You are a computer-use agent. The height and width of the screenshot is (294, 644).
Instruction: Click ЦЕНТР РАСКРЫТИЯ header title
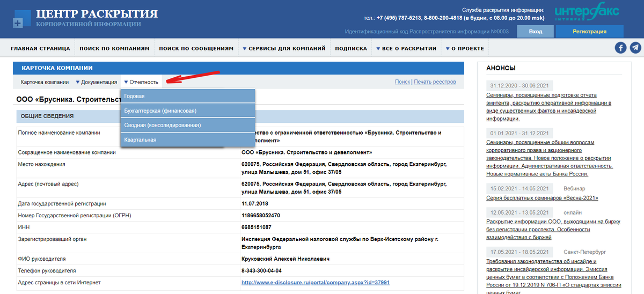(x=97, y=14)
